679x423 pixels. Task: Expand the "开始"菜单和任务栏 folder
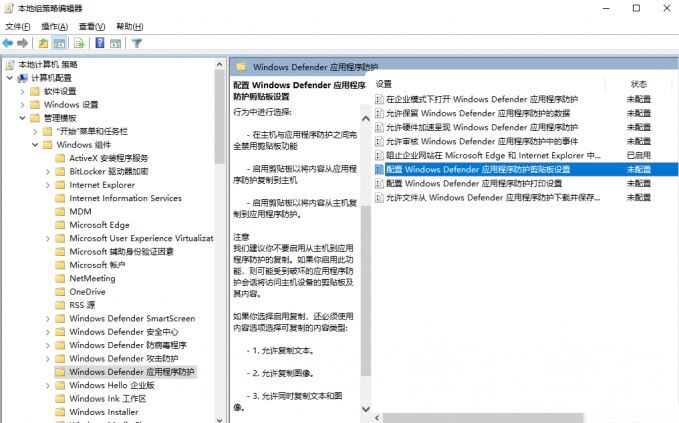35,132
